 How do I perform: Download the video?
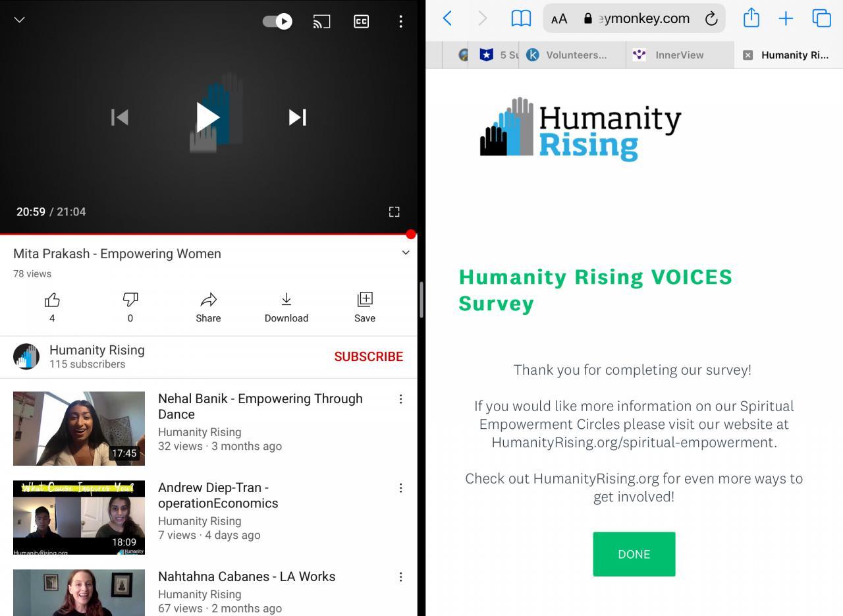coord(286,307)
